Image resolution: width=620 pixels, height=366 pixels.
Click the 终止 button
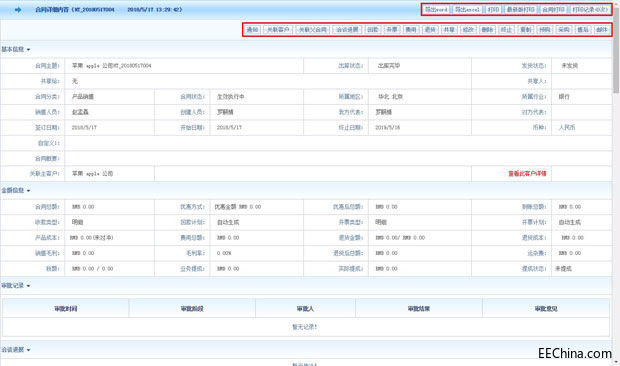(x=507, y=30)
